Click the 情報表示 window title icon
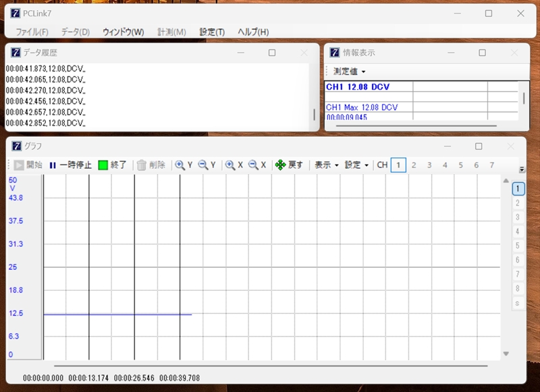The height and width of the screenshot is (392, 540). pos(335,53)
